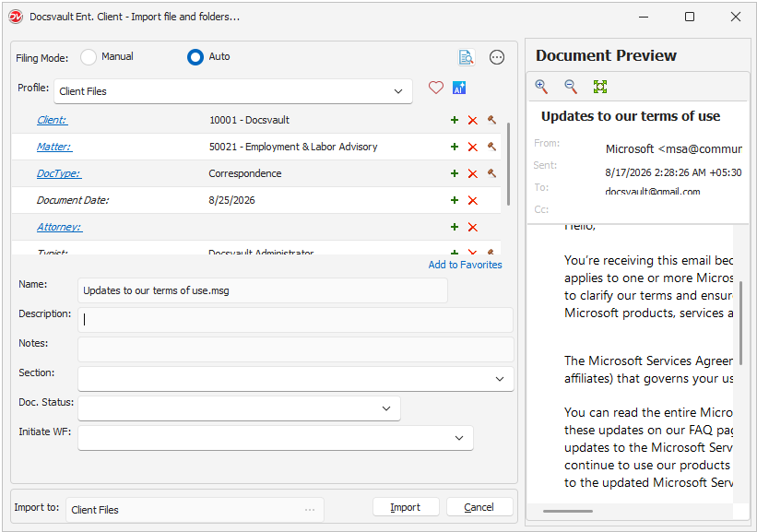Open the DocType index link
Viewport: 757px width, 532px height.
[x=59, y=173]
